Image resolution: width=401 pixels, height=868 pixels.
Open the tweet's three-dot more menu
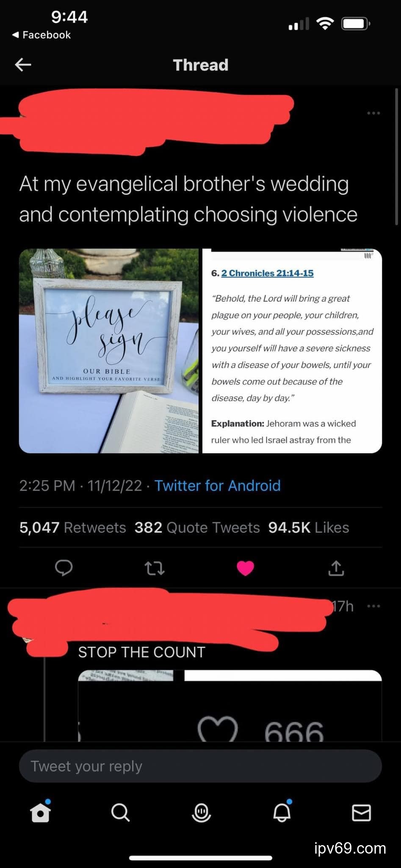tap(373, 113)
